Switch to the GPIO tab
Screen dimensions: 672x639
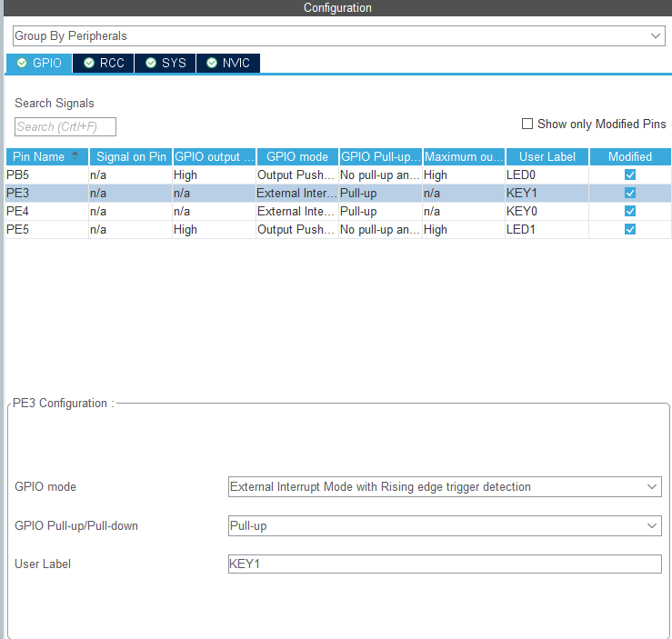coord(39,64)
